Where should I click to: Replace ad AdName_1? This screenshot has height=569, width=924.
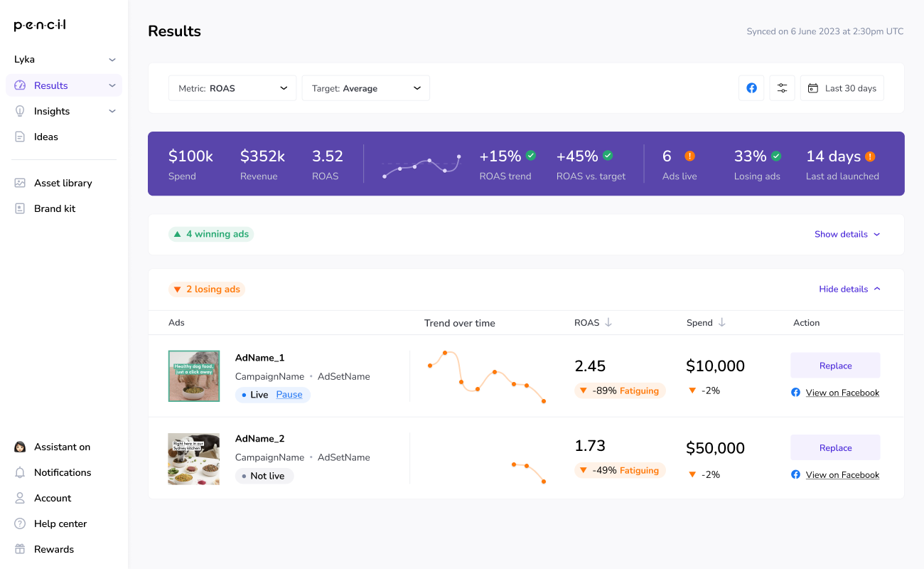tap(835, 366)
